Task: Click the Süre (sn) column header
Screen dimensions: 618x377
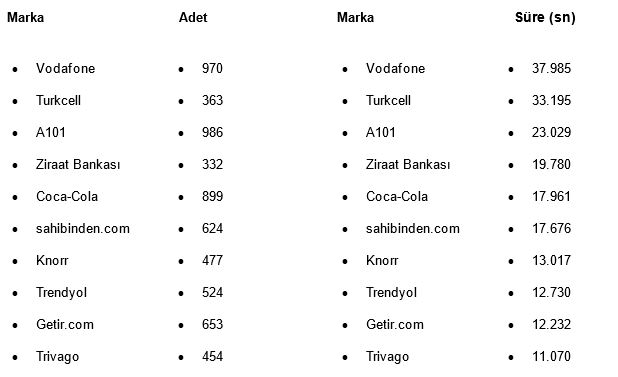Action: pos(545,17)
